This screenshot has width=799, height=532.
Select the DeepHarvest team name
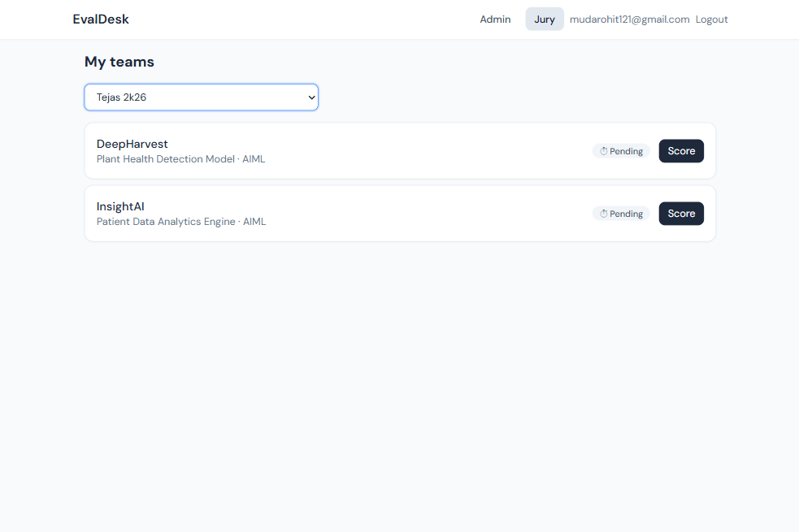(x=132, y=144)
